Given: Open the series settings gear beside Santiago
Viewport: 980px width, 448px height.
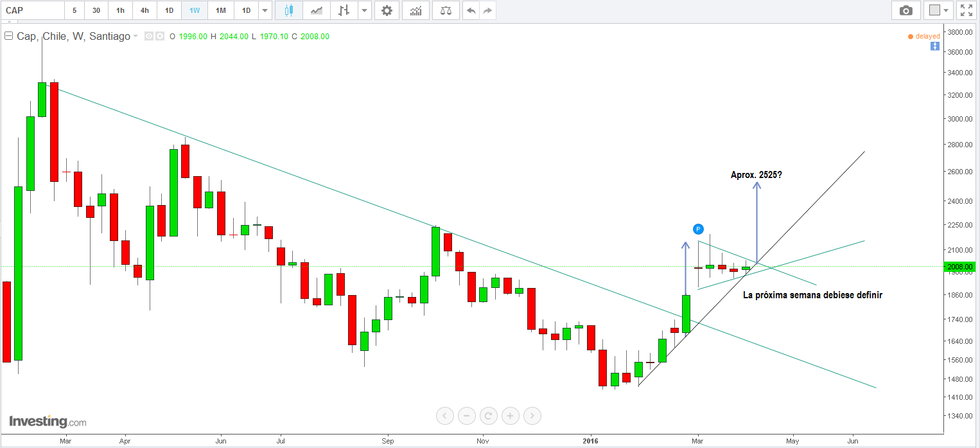Looking at the screenshot, I should click(x=160, y=37).
